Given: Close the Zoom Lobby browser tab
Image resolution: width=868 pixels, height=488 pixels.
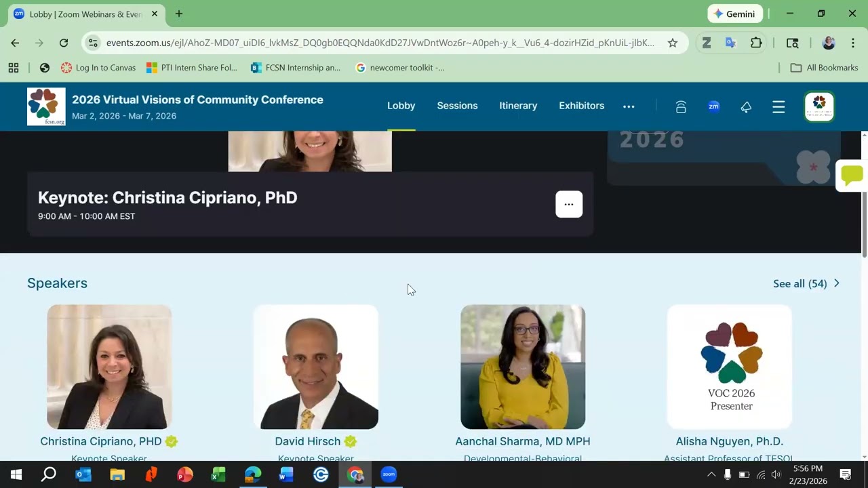Looking at the screenshot, I should (155, 14).
